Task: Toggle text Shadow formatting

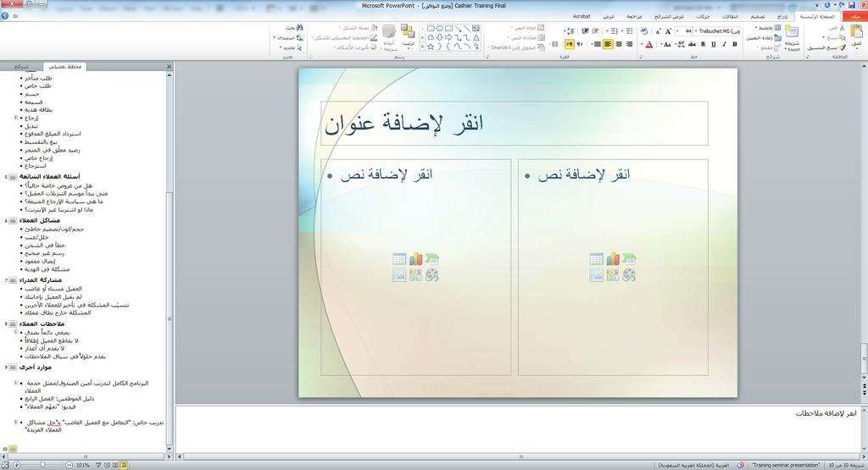Action: point(703,44)
